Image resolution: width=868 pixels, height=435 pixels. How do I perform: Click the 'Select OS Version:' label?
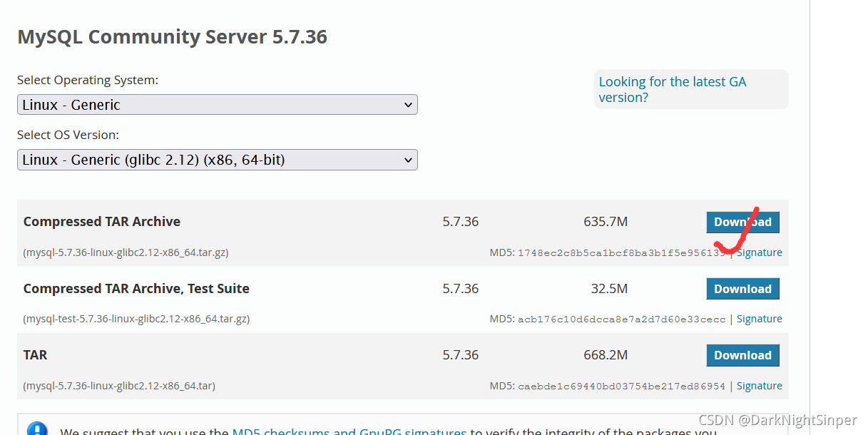click(68, 135)
